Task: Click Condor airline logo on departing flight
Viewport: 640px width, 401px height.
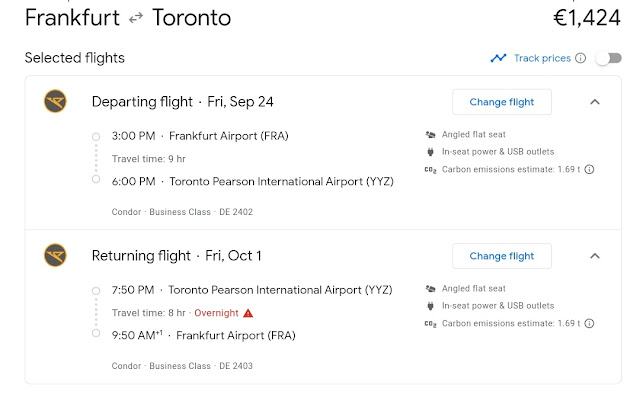Action: (55, 101)
